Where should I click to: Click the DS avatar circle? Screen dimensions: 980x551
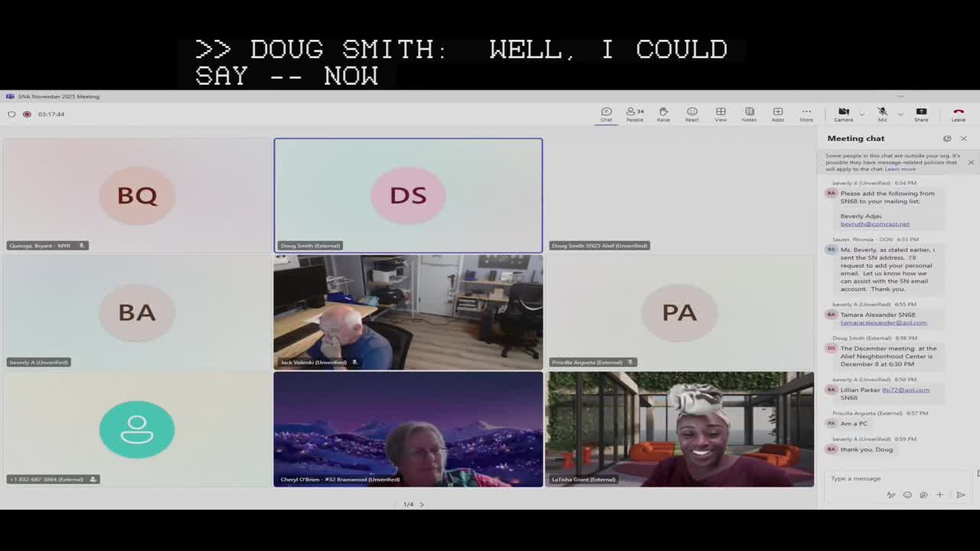408,195
